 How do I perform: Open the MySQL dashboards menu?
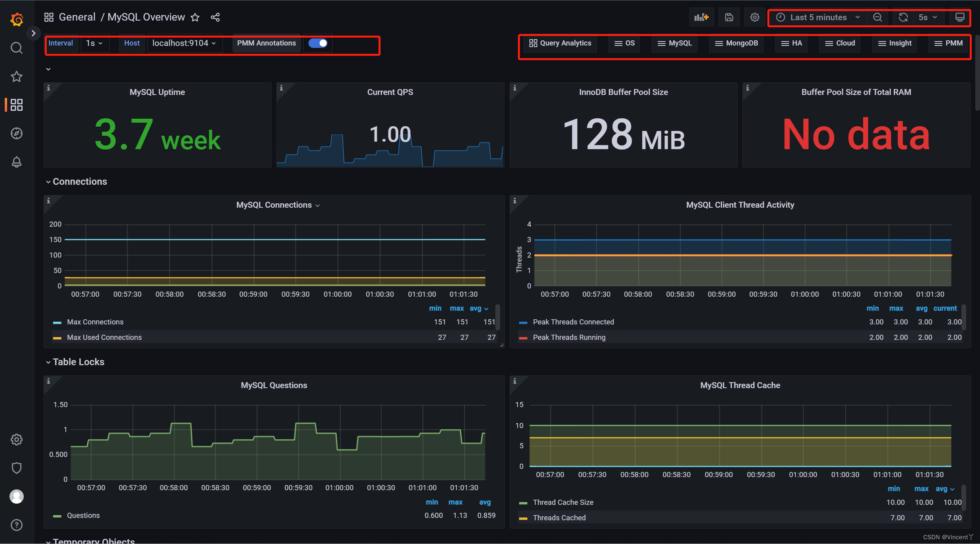pos(675,43)
